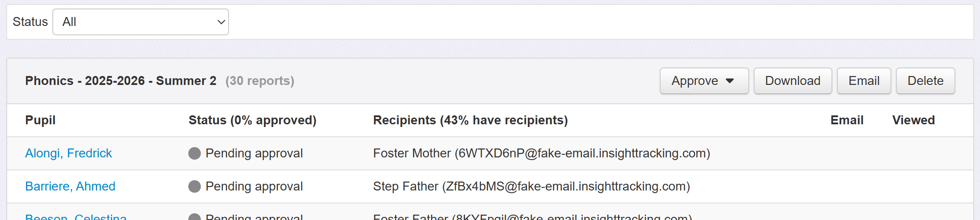
Task: Click gray status circle for Alongi, Fredrick
Action: [195, 153]
